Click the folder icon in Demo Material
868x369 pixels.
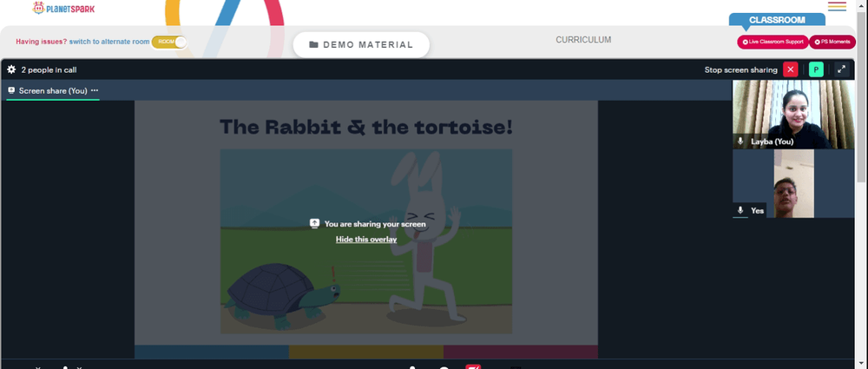click(313, 45)
